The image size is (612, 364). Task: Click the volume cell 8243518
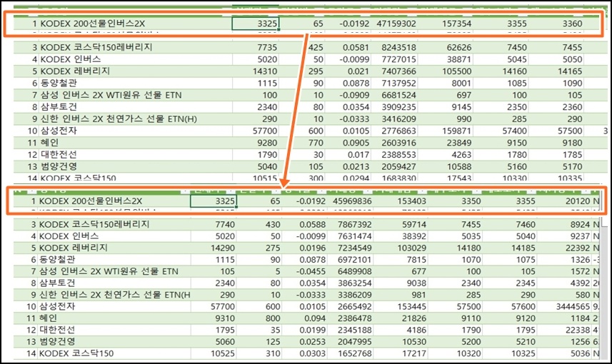click(x=393, y=48)
